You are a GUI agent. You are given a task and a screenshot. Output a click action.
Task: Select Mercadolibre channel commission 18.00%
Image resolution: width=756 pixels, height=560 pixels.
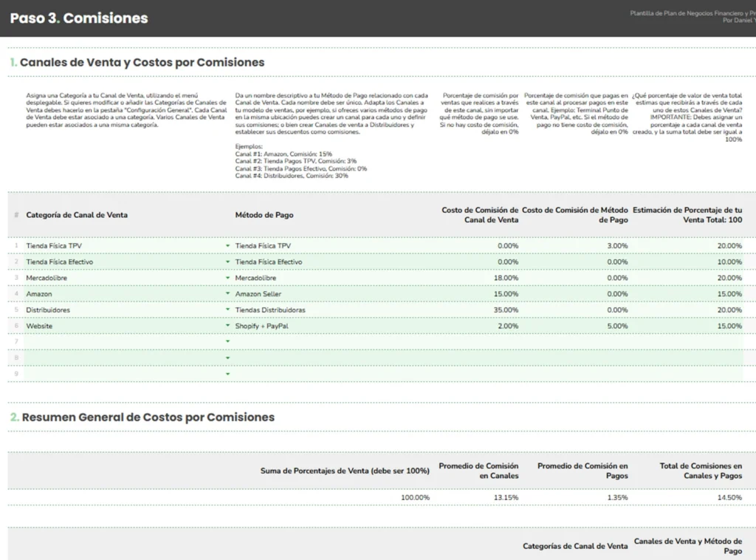click(506, 278)
